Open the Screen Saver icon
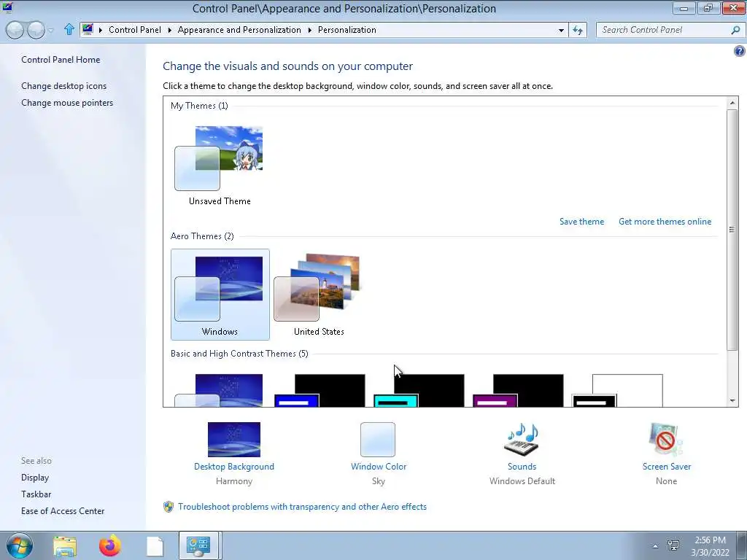747x560 pixels. click(x=666, y=440)
